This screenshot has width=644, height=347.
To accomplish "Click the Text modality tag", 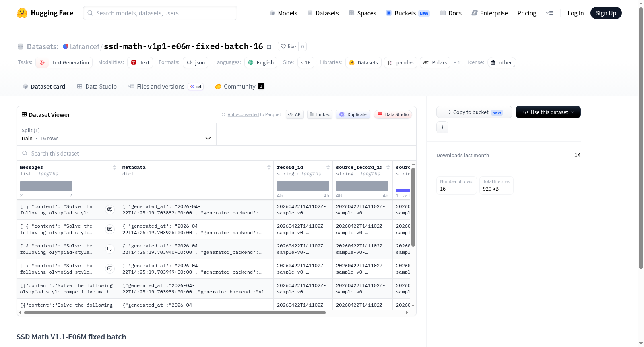I will 140,62.
